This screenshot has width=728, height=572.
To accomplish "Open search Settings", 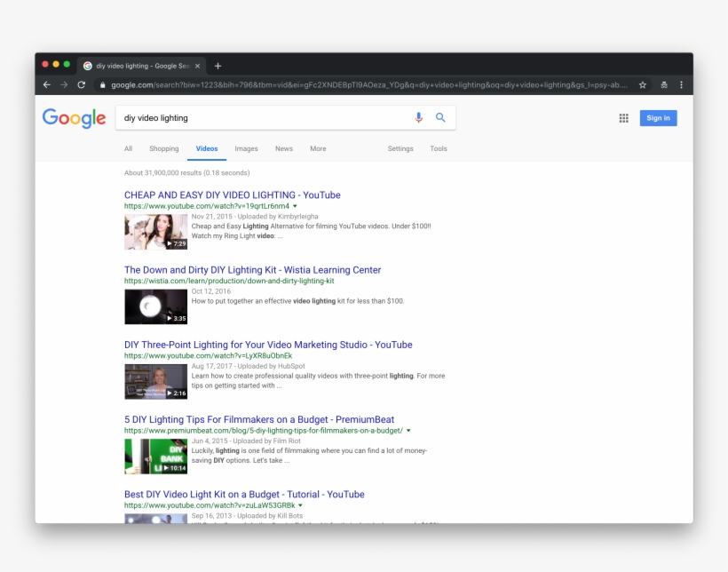I will click(400, 148).
